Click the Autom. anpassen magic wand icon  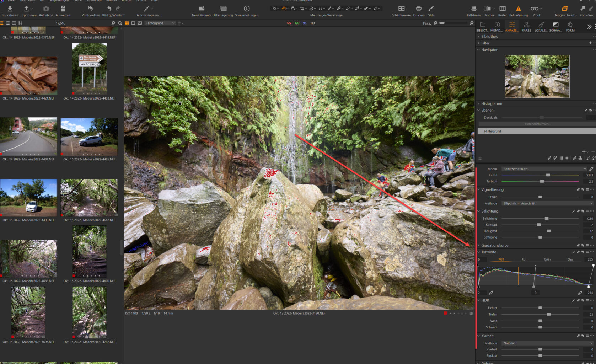tap(146, 9)
